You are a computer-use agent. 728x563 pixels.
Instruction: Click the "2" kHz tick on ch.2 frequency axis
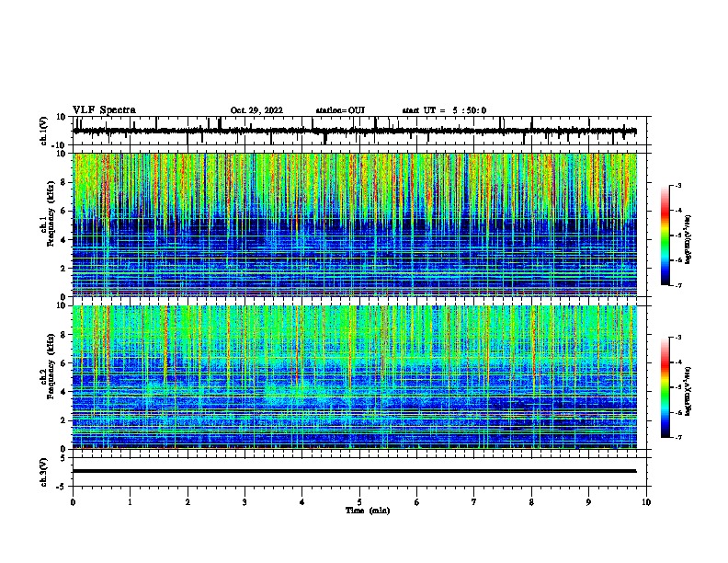[63, 420]
